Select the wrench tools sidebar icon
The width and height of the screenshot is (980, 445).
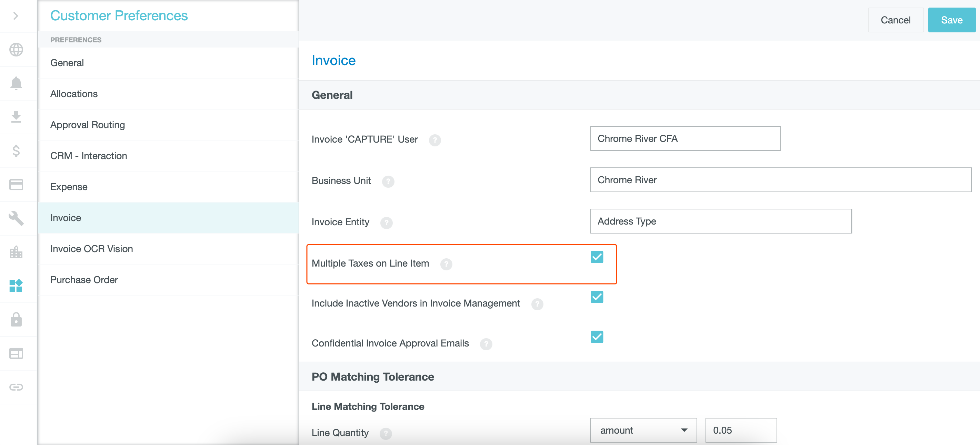point(16,218)
